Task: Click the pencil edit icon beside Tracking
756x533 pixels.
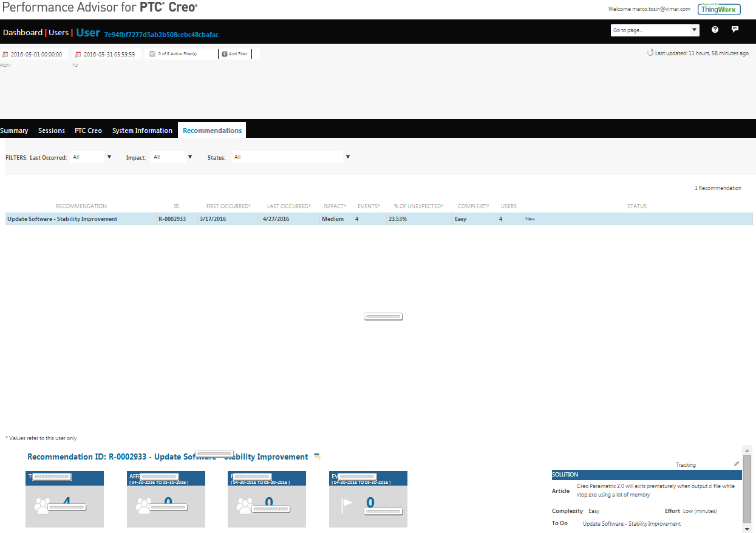Action: pos(737,464)
